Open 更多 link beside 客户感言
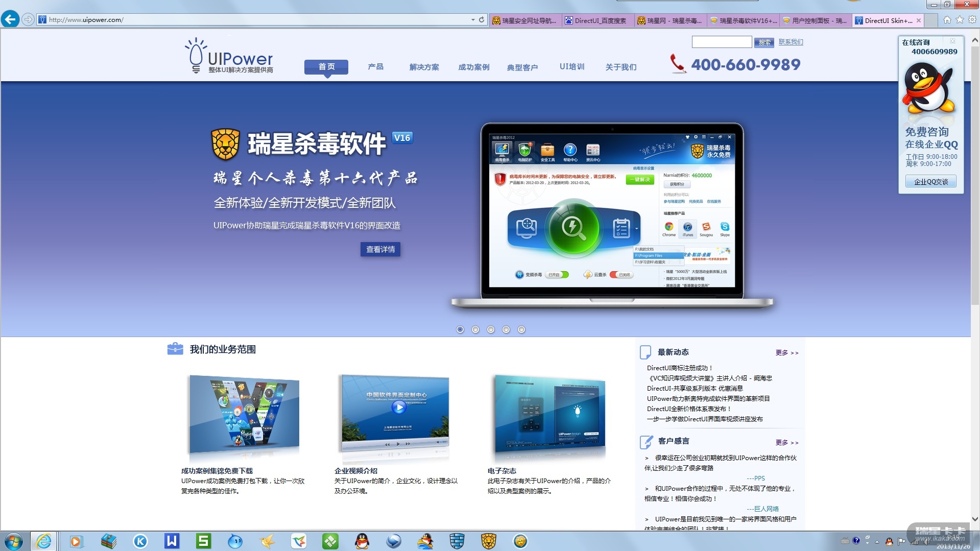Viewport: 980px width, 551px height. pos(786,442)
